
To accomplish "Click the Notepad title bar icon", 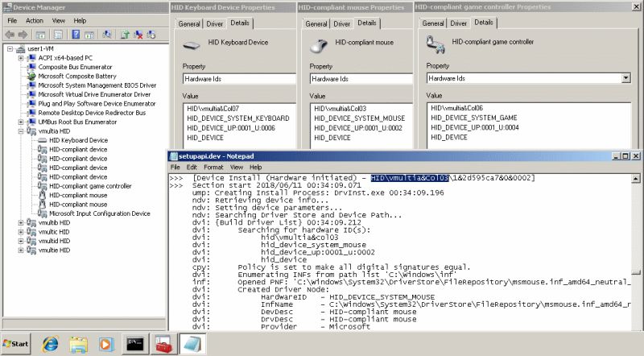I will [173, 156].
